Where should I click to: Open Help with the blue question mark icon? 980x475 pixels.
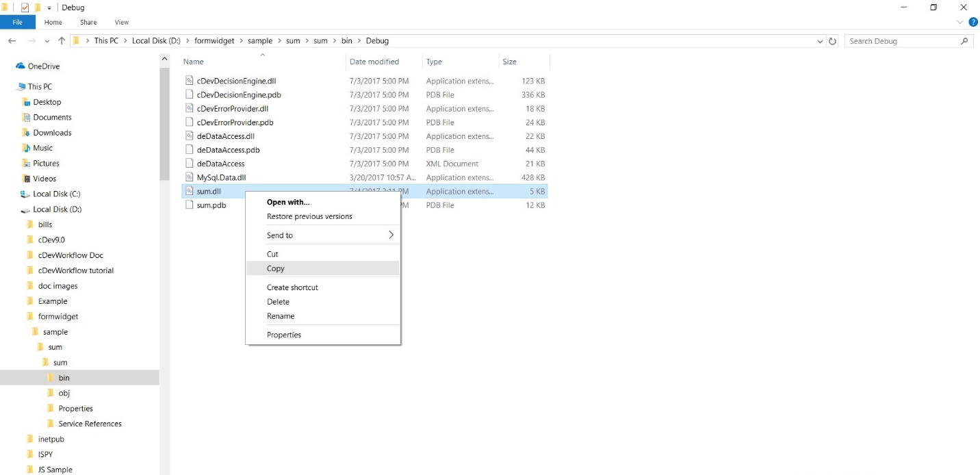[x=972, y=22]
